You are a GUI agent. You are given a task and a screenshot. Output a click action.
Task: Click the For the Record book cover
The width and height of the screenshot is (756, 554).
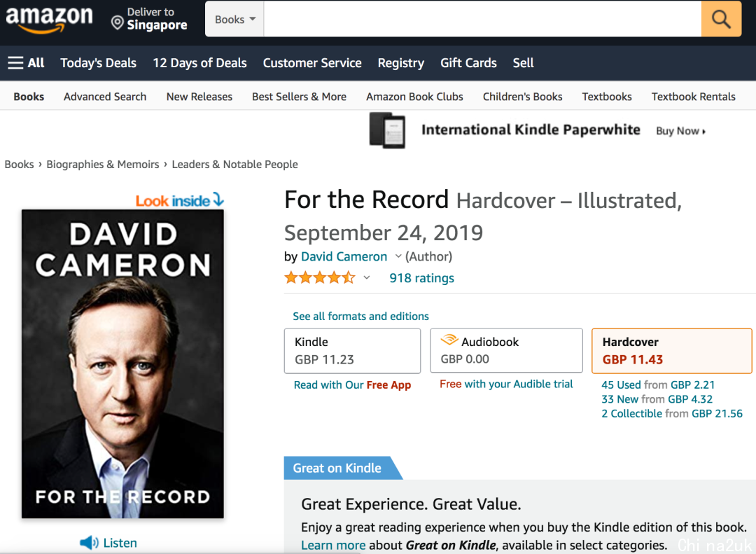pyautogui.click(x=122, y=364)
